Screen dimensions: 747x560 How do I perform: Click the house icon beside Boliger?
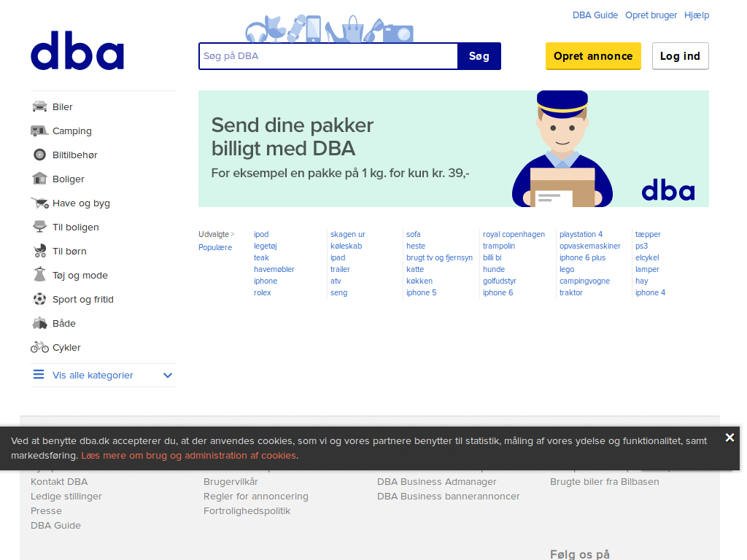pyautogui.click(x=39, y=179)
